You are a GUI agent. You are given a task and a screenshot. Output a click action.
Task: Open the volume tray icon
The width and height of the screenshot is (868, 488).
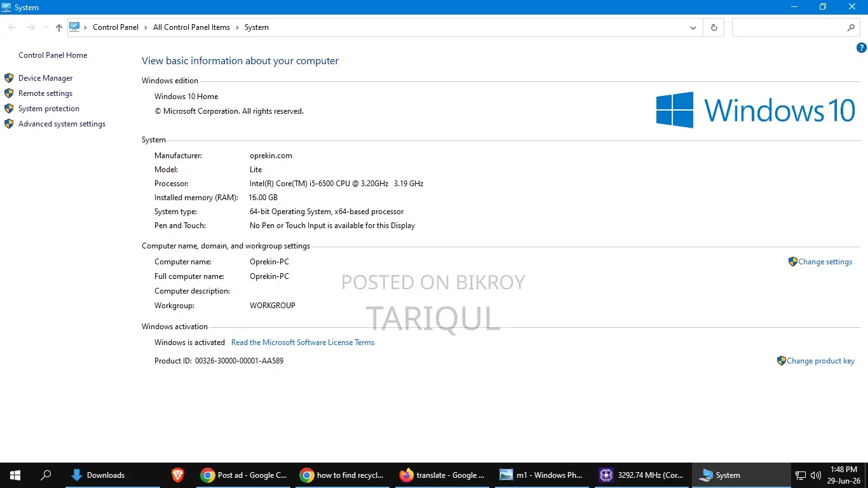[x=816, y=475]
